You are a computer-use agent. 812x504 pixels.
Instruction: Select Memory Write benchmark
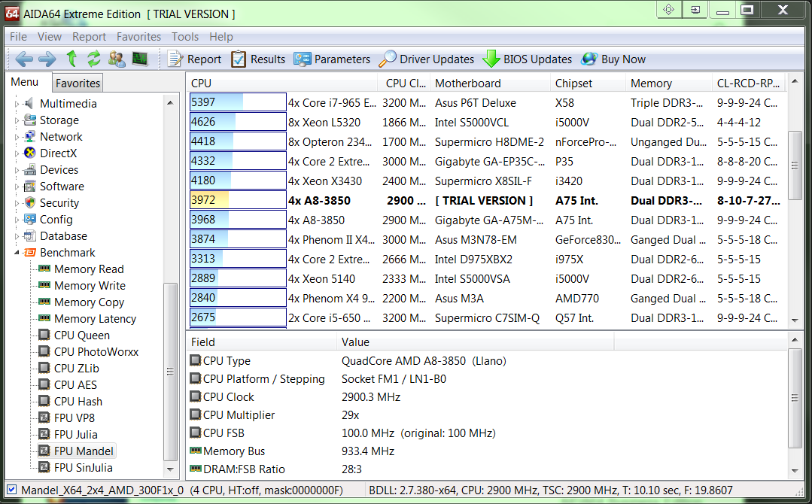[90, 286]
